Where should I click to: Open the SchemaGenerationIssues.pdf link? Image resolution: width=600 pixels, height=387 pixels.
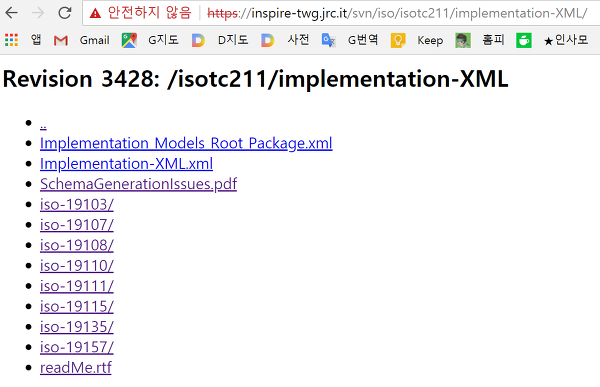tap(139, 184)
